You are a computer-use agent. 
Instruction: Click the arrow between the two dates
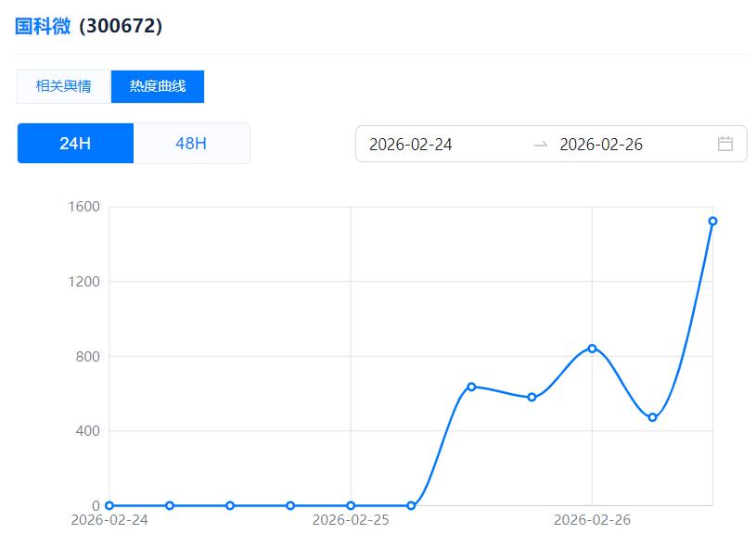pyautogui.click(x=541, y=144)
